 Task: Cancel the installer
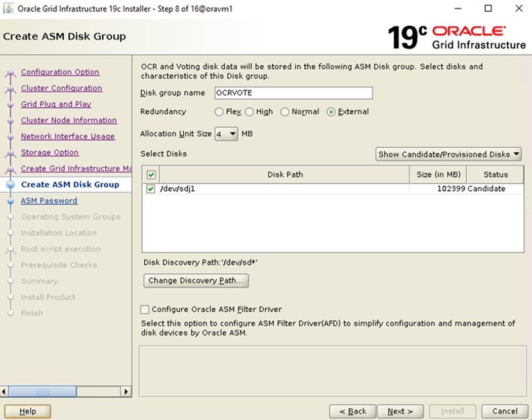coord(505,411)
